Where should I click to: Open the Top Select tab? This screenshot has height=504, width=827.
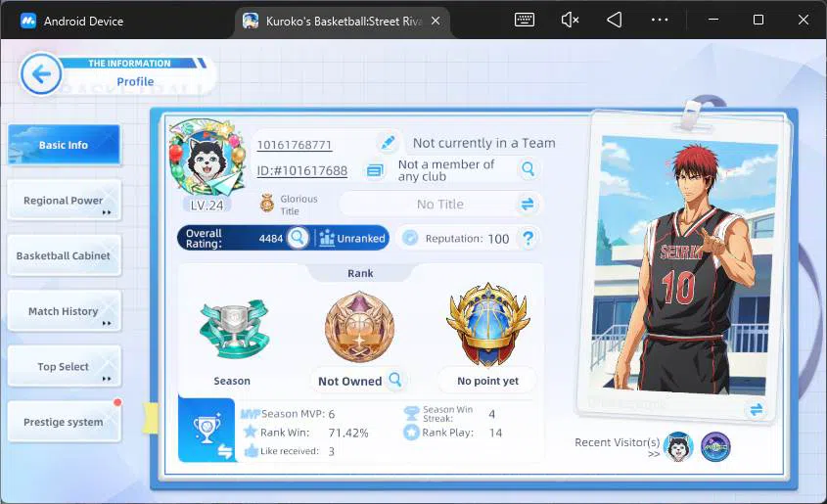tap(64, 366)
